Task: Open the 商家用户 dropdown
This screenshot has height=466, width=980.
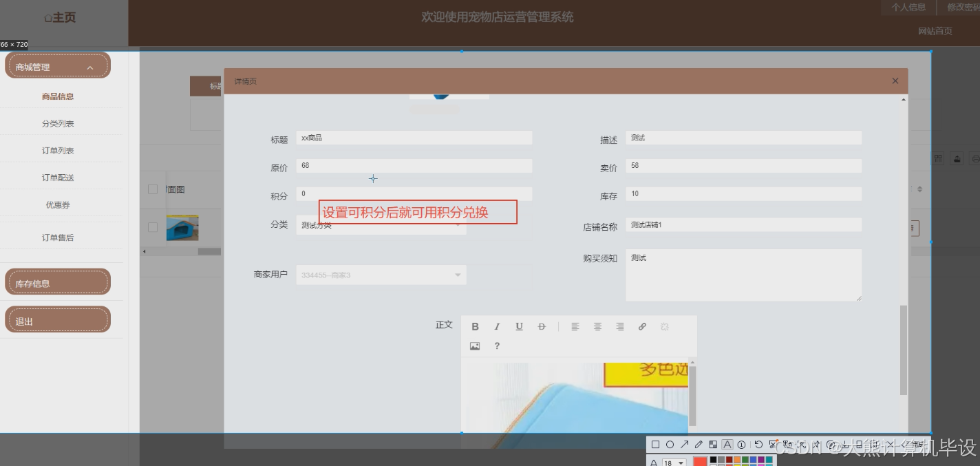Action: pyautogui.click(x=381, y=275)
